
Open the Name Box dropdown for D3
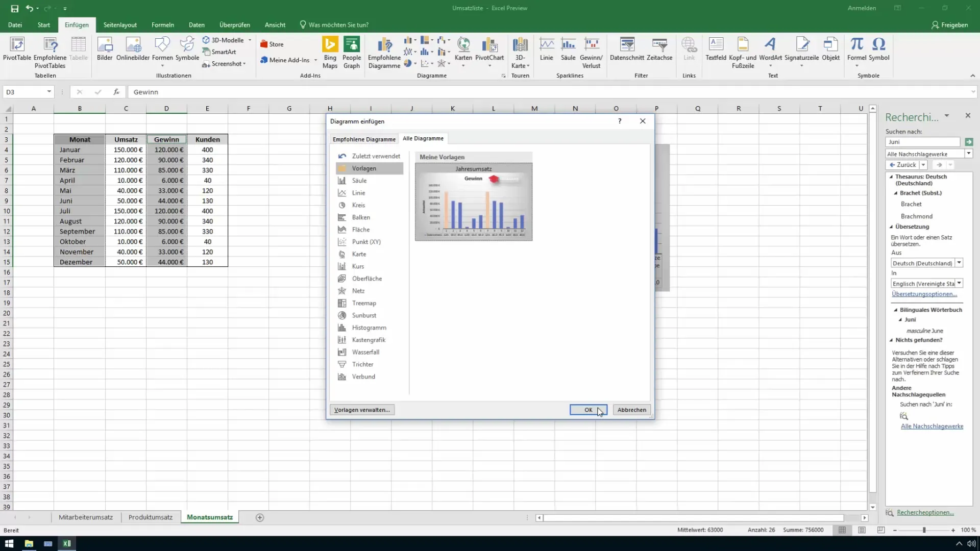(x=49, y=92)
